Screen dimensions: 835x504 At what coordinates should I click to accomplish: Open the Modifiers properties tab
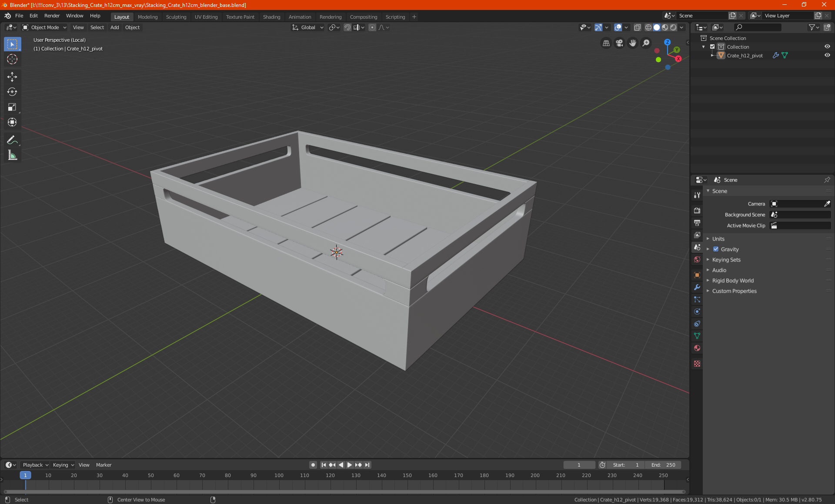click(x=697, y=287)
